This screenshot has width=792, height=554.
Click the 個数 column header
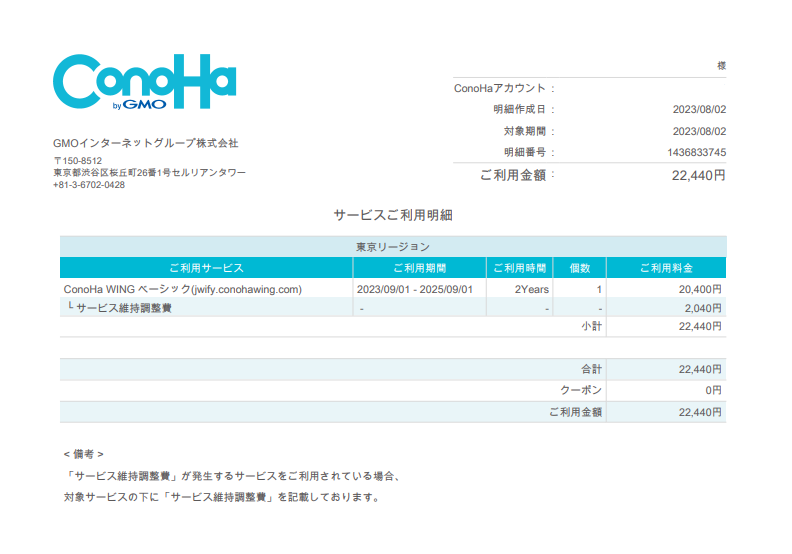[x=580, y=268]
